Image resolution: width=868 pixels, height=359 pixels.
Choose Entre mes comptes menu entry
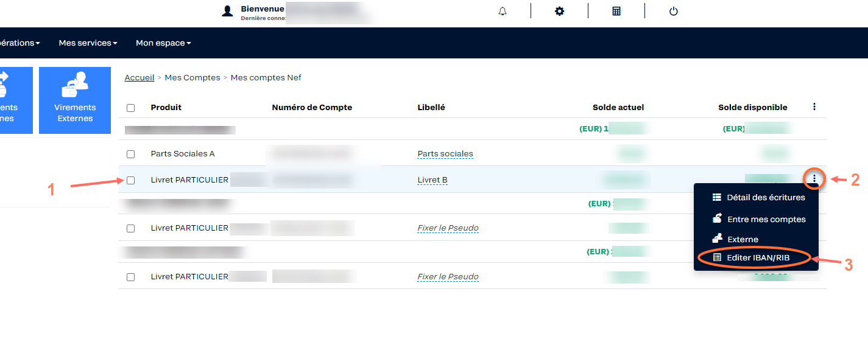point(759,219)
